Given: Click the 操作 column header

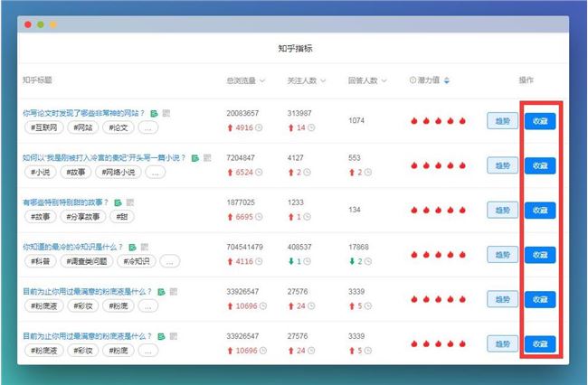Looking at the screenshot, I should point(526,80).
